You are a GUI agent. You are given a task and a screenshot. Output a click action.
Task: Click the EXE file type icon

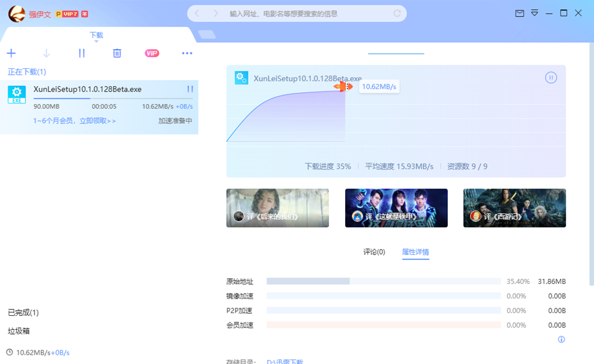pos(17,94)
